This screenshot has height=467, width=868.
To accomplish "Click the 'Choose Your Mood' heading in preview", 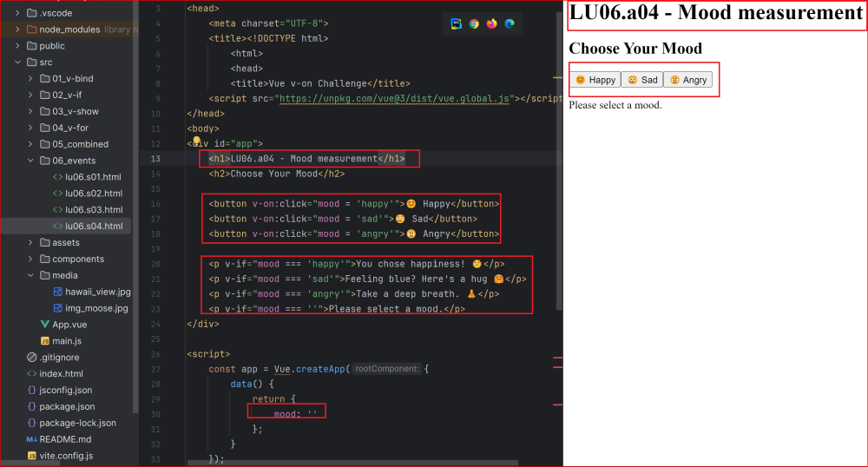I will tap(635, 49).
